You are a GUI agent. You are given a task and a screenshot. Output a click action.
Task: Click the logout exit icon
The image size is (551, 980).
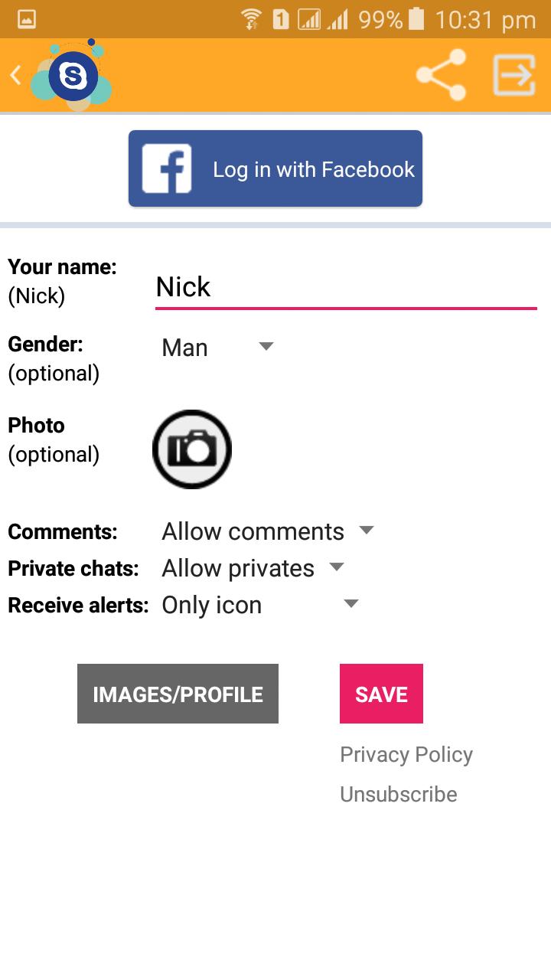(513, 75)
